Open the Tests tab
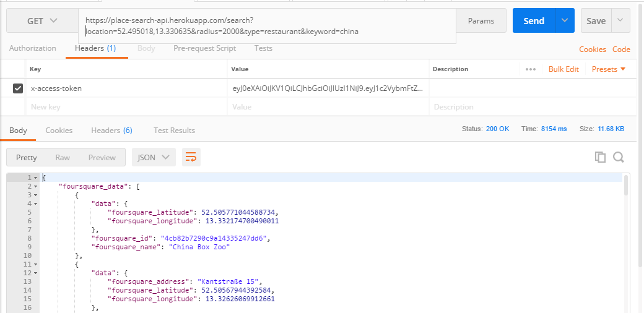 point(263,48)
